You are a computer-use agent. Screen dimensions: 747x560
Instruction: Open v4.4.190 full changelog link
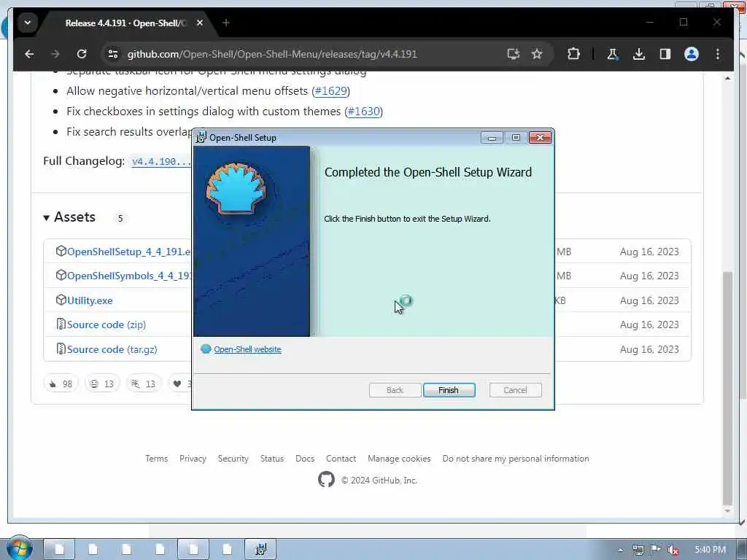click(161, 161)
